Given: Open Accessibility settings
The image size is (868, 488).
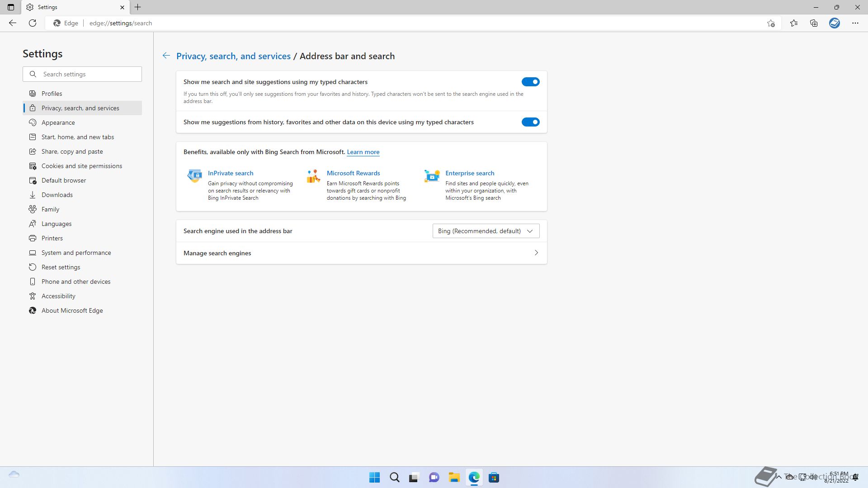Looking at the screenshot, I should (82, 296).
